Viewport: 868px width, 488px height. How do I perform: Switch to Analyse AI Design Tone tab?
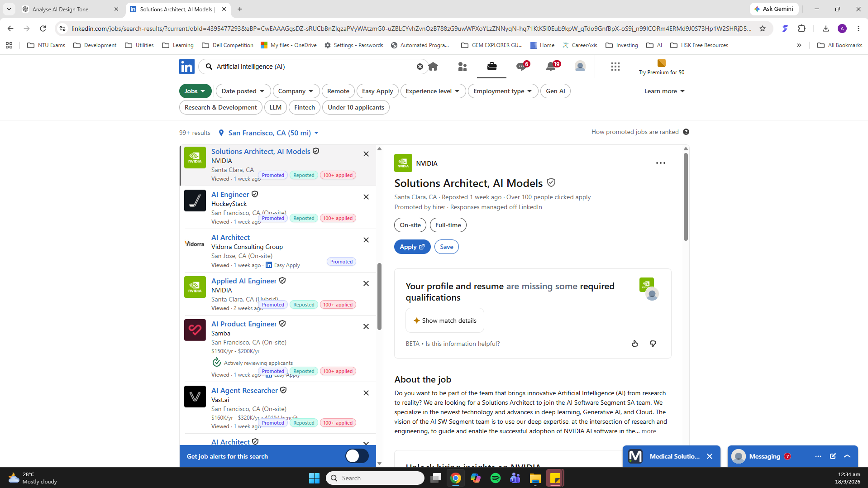click(x=70, y=9)
